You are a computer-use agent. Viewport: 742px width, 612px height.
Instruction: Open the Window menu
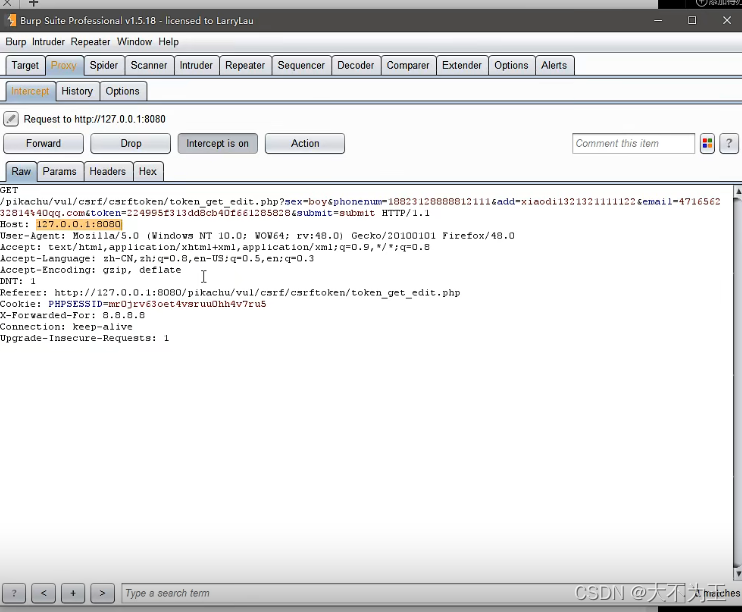tap(134, 42)
